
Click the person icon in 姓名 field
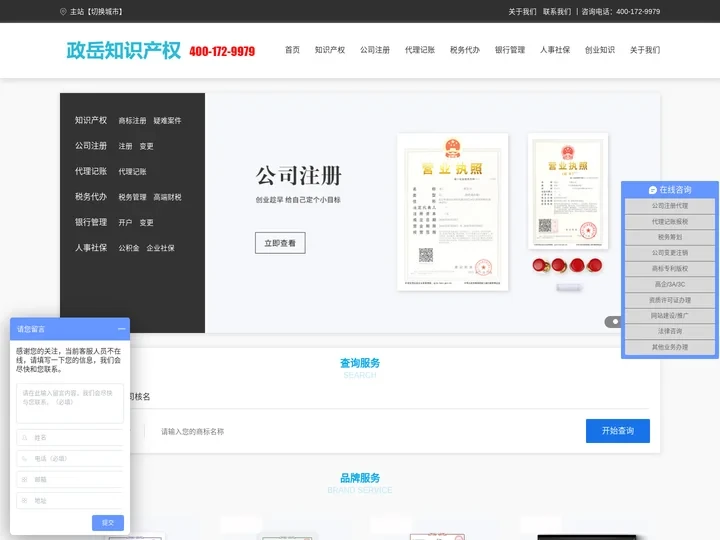click(25, 438)
